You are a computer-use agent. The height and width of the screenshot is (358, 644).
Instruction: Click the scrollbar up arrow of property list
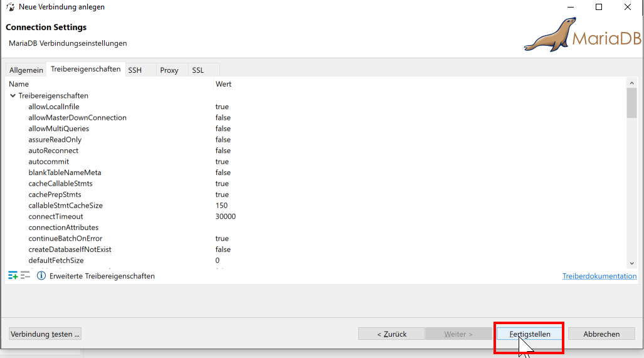tap(631, 83)
